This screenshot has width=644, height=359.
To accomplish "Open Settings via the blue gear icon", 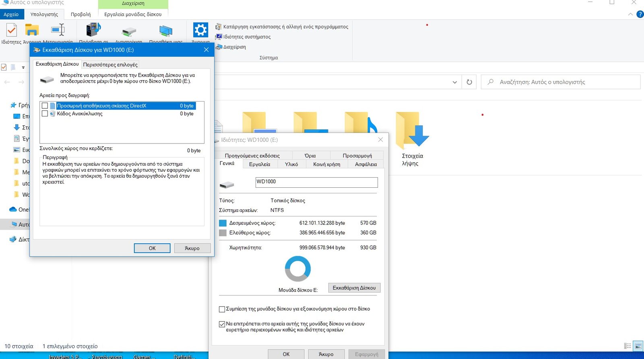I will click(x=200, y=30).
